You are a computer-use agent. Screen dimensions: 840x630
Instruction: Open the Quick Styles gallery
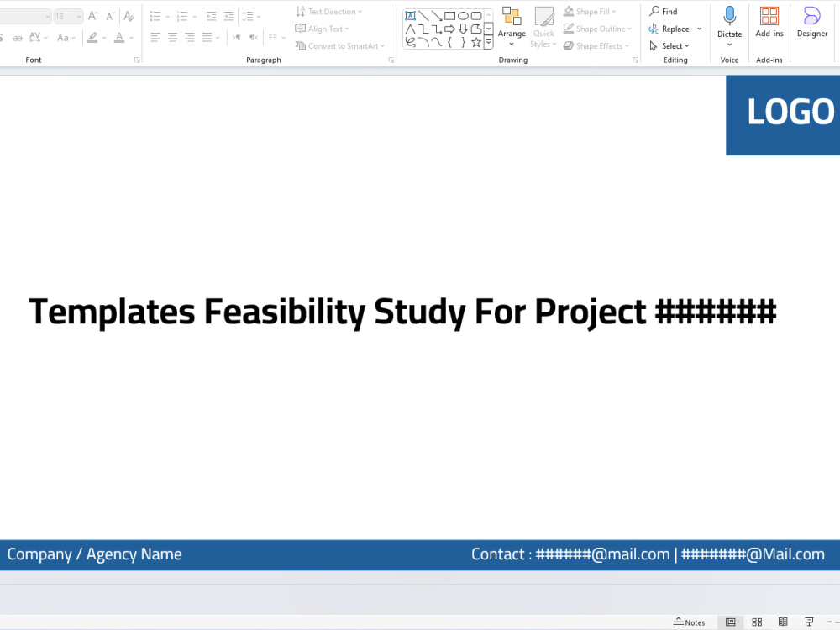pos(543,27)
